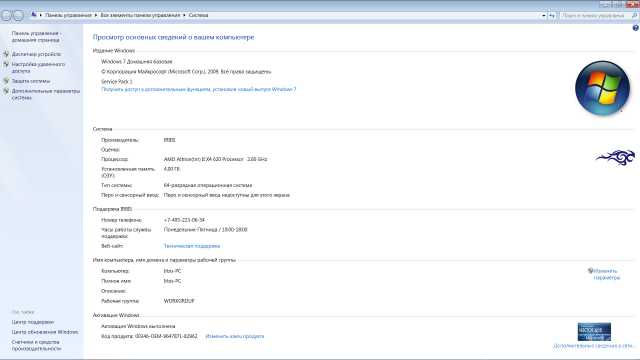This screenshot has width=640, height=360.
Task: Click the genuine Microsoft software badge
Action: click(594, 331)
